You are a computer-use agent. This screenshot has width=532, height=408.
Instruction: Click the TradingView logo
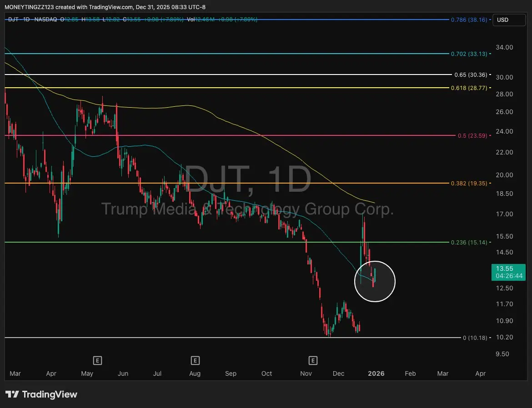[x=41, y=394]
